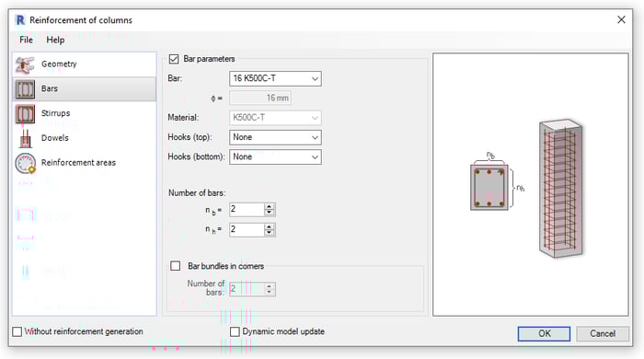644x359 pixels.
Task: Enable Bar bundles in corners
Action: coord(176,266)
